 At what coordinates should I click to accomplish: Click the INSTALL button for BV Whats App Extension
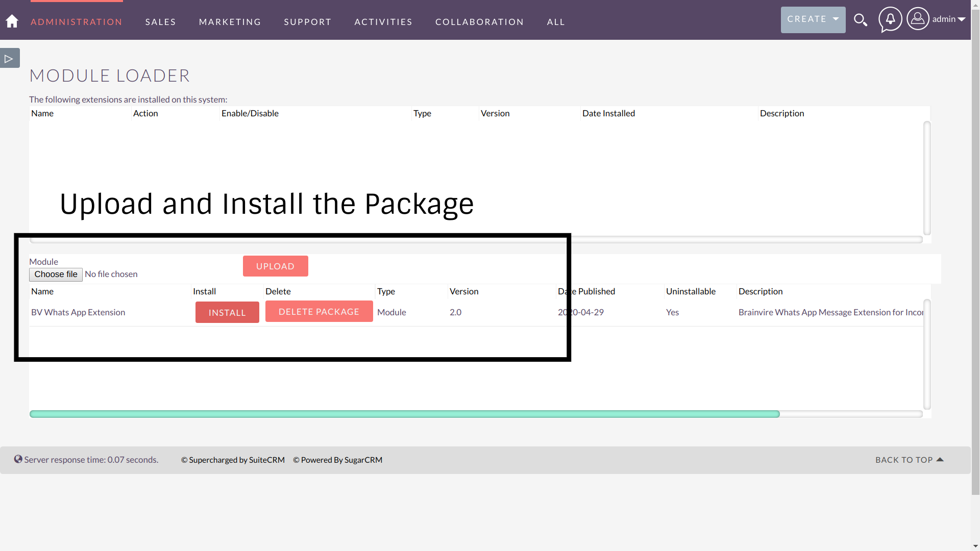227,312
